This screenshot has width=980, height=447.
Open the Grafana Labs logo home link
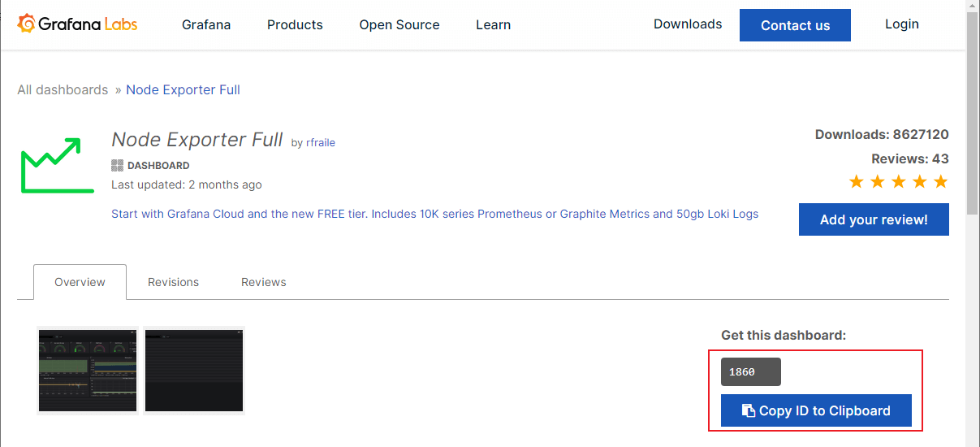pyautogui.click(x=77, y=24)
